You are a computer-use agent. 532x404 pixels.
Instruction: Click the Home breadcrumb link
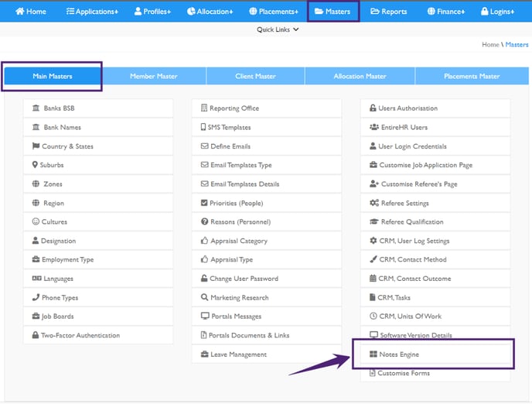(490, 44)
